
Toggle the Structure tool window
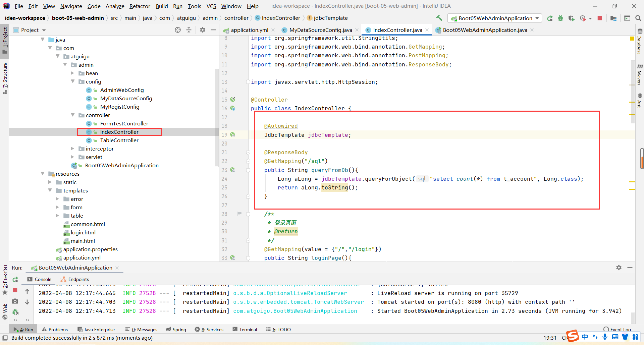tap(5, 78)
